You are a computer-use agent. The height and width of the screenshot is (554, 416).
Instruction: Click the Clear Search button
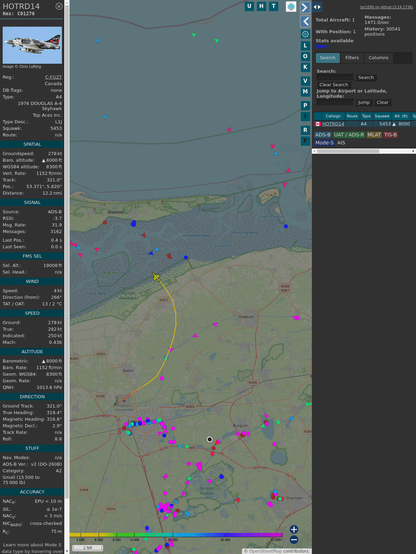click(x=334, y=84)
